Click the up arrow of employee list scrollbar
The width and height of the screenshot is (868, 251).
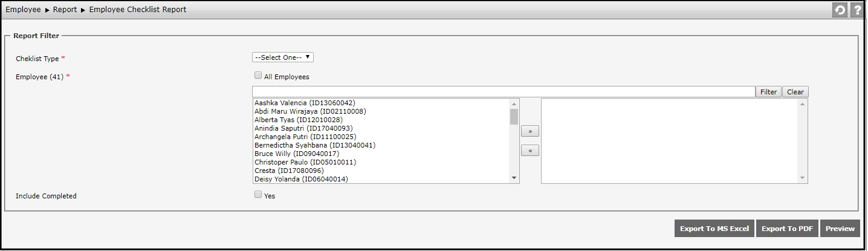(514, 103)
